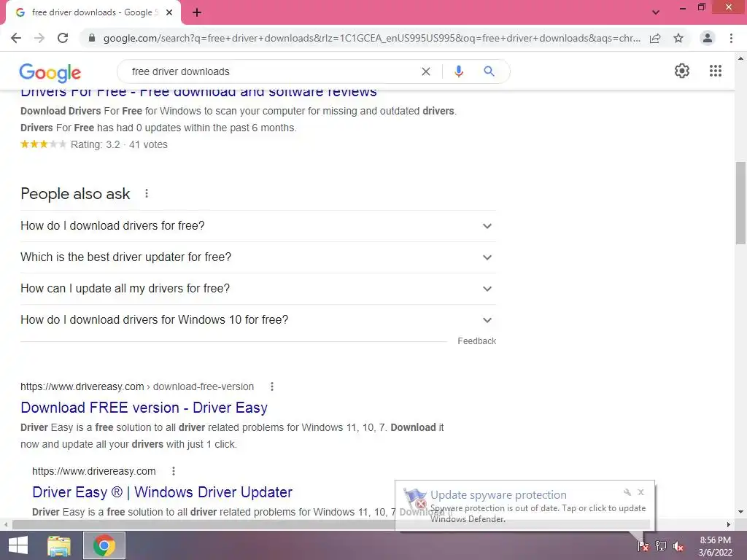The height and width of the screenshot is (560, 747).
Task: Submit search with magnifier icon
Action: [x=489, y=71]
